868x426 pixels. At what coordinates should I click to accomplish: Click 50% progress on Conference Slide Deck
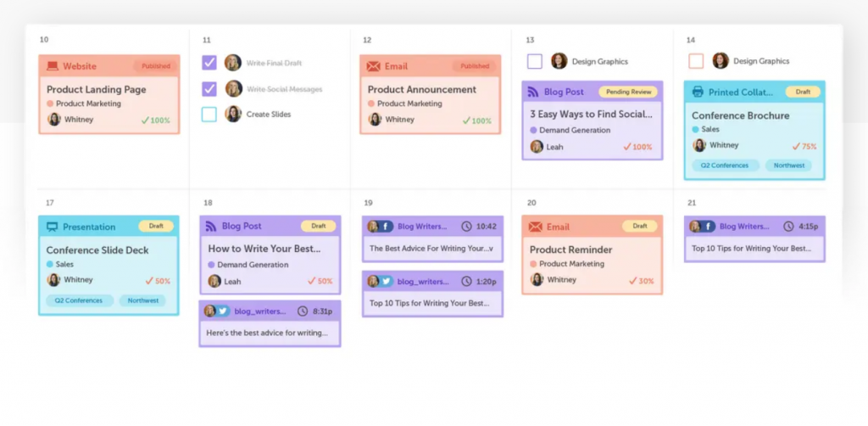pyautogui.click(x=158, y=281)
